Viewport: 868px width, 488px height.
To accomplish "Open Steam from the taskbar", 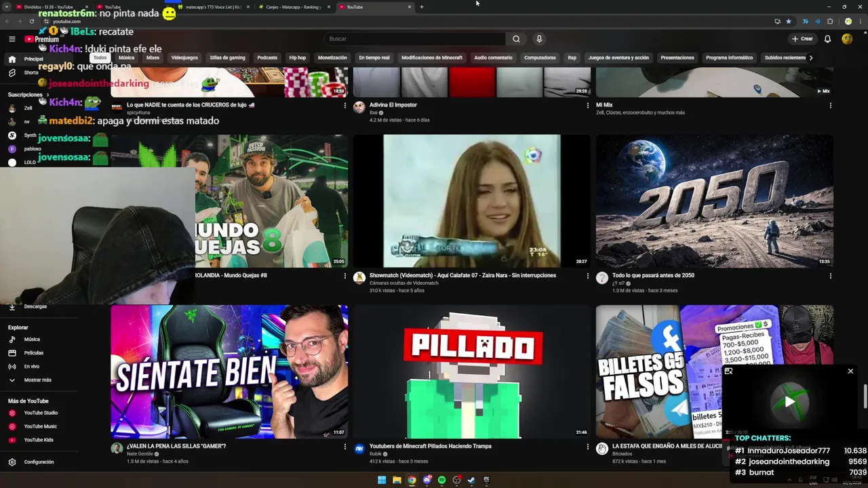I will point(471,480).
